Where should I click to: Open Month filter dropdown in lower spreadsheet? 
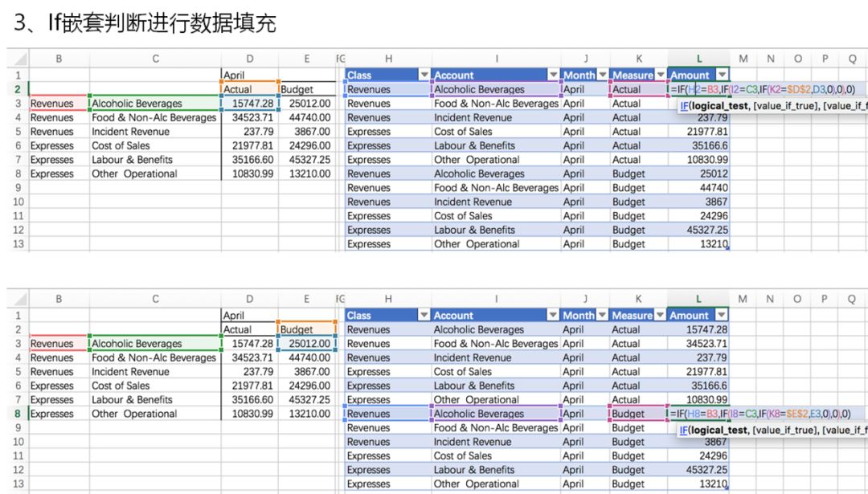(601, 315)
